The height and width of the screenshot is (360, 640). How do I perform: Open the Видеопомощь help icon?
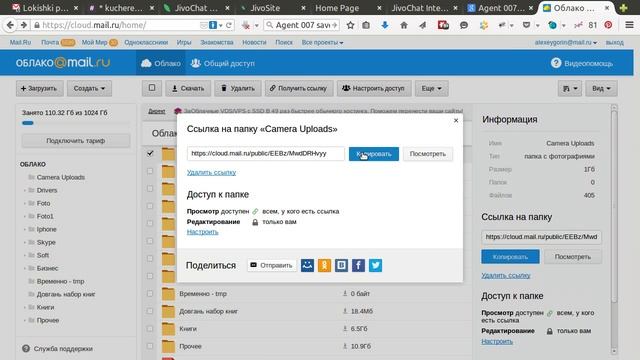556,63
